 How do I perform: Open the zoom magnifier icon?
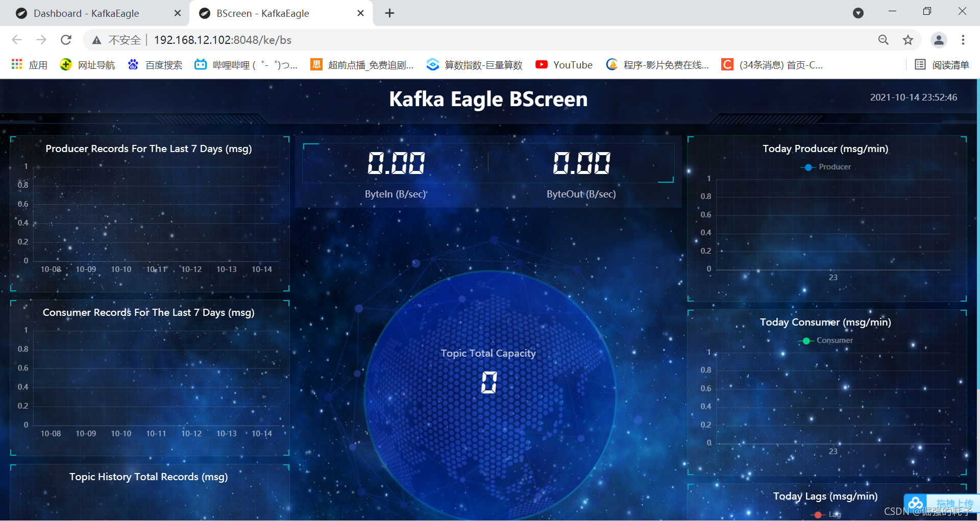(884, 40)
